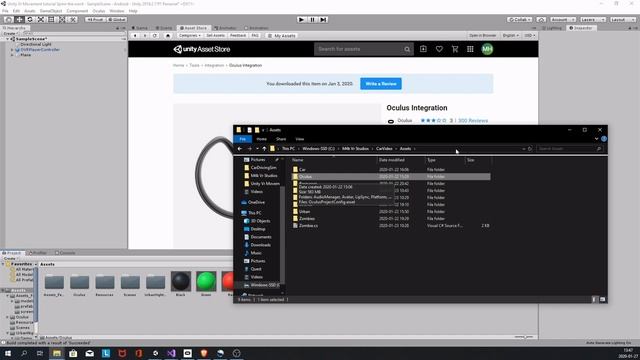Click the Open in Browser button
640x360 pixels.
pos(482,36)
